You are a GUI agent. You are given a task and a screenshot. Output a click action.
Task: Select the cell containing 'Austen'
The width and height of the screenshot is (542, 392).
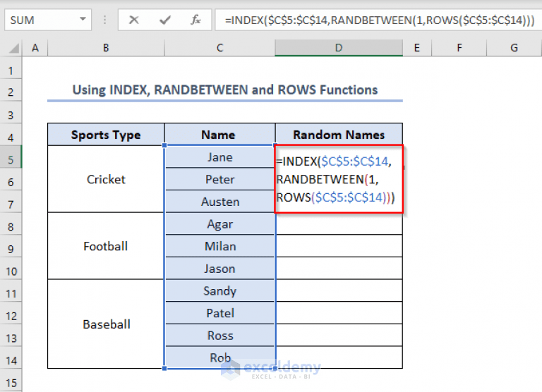pos(220,202)
